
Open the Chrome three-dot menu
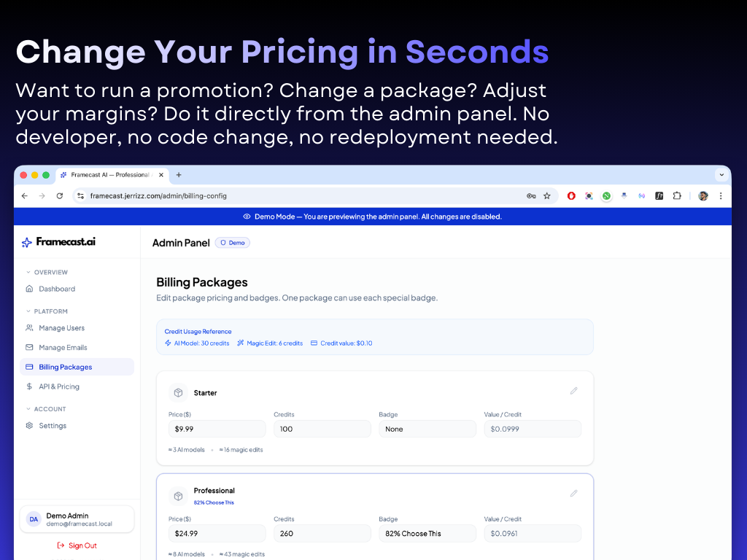(721, 195)
